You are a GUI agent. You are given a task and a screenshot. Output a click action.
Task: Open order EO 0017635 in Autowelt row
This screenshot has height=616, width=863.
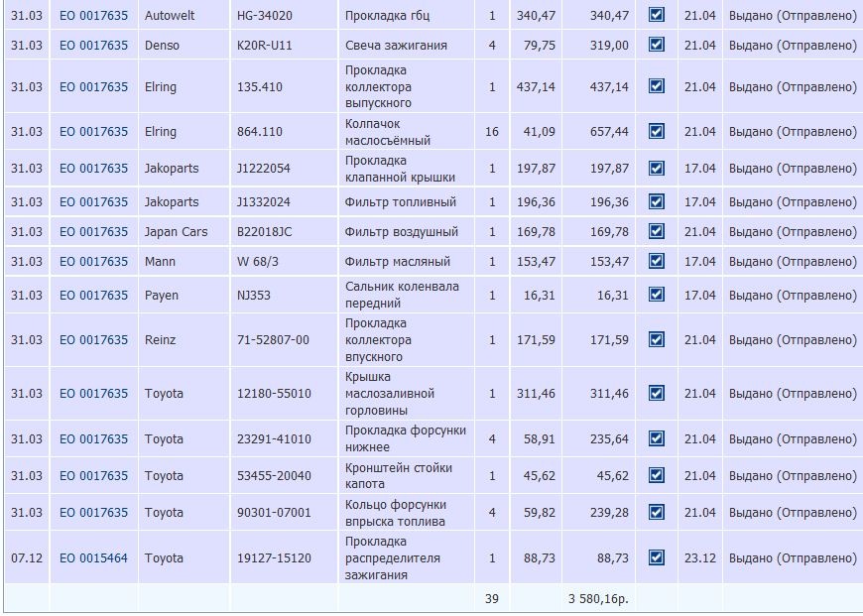[93, 16]
